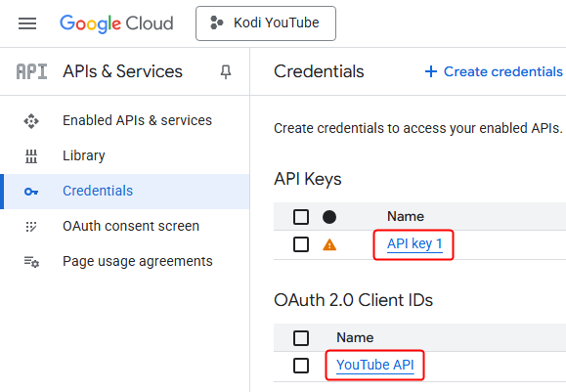The image size is (566, 392).
Task: Tick the checkbox next to YouTube API
Action: pos(301,366)
